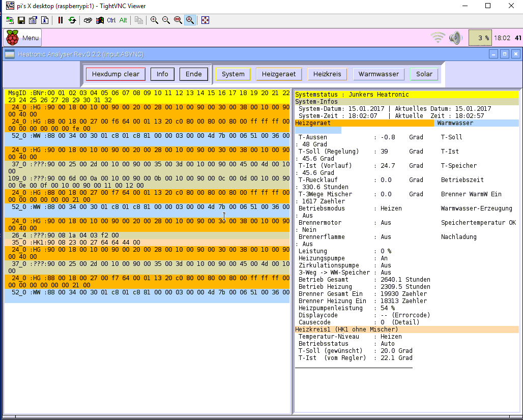This screenshot has height=420, width=523.
Task: Click the T-Soll (gewünscht) 20.0 Grad line
Action: (355, 351)
